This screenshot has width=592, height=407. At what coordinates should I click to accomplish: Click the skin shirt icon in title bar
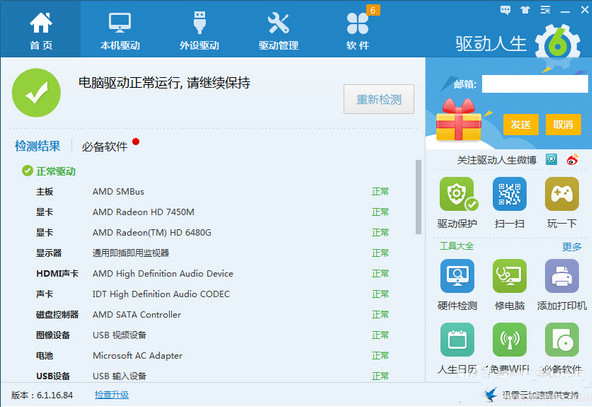525,10
